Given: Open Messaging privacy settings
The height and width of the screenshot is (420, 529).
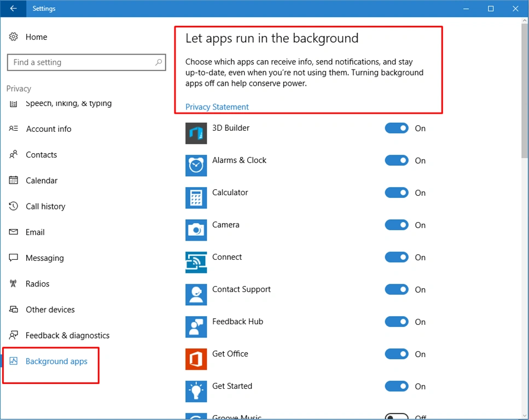Looking at the screenshot, I should click(44, 258).
